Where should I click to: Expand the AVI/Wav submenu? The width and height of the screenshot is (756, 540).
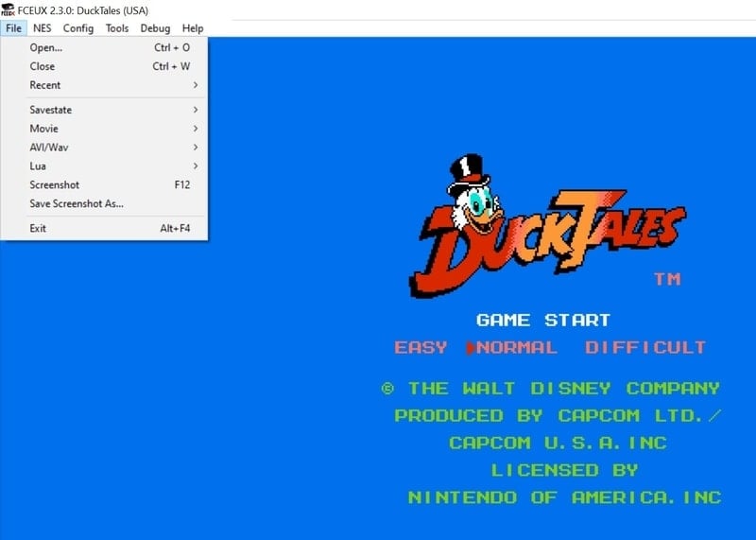click(104, 148)
